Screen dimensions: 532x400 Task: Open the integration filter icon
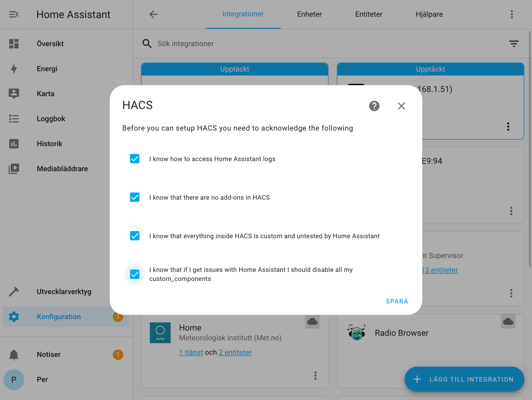point(514,44)
